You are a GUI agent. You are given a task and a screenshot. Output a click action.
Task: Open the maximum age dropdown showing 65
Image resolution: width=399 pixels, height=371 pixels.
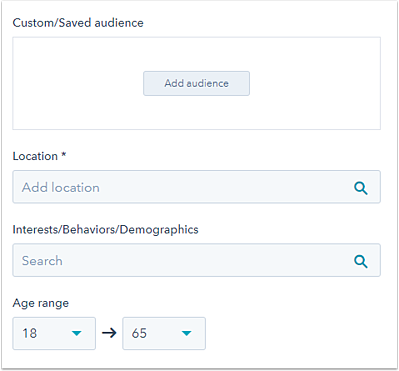(164, 333)
